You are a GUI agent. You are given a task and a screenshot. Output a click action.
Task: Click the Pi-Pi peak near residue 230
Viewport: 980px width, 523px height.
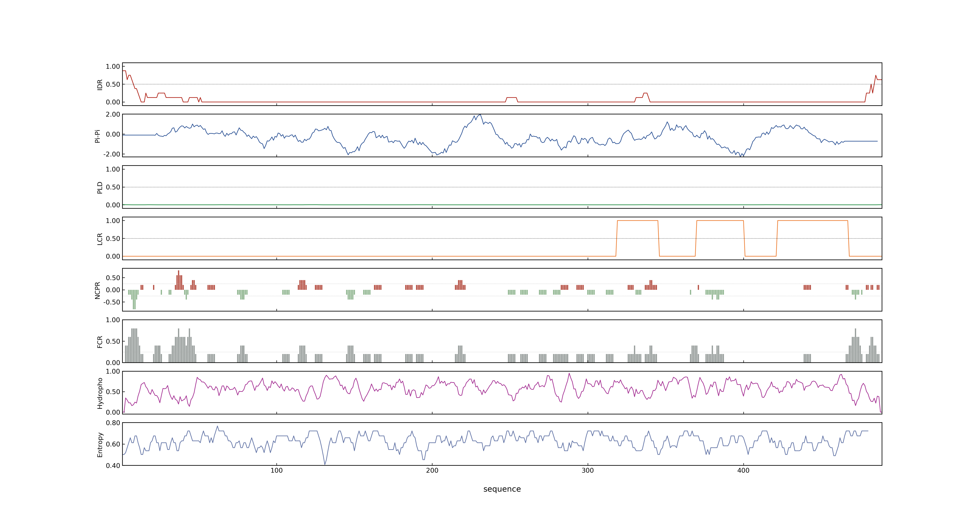tap(480, 115)
